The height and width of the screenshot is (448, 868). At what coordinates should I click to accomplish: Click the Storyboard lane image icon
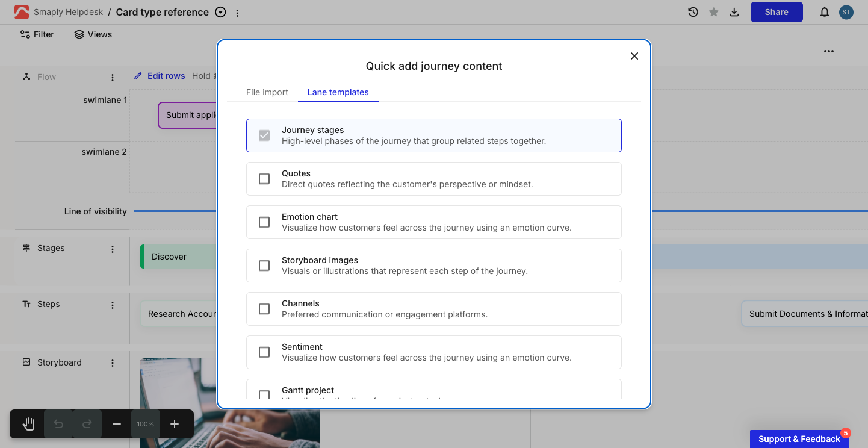tap(26, 362)
